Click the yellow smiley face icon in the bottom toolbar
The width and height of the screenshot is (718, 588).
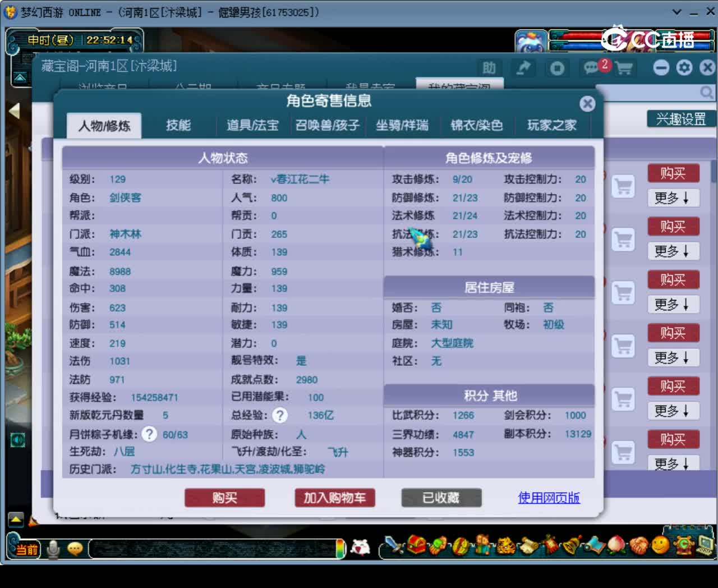point(660,545)
